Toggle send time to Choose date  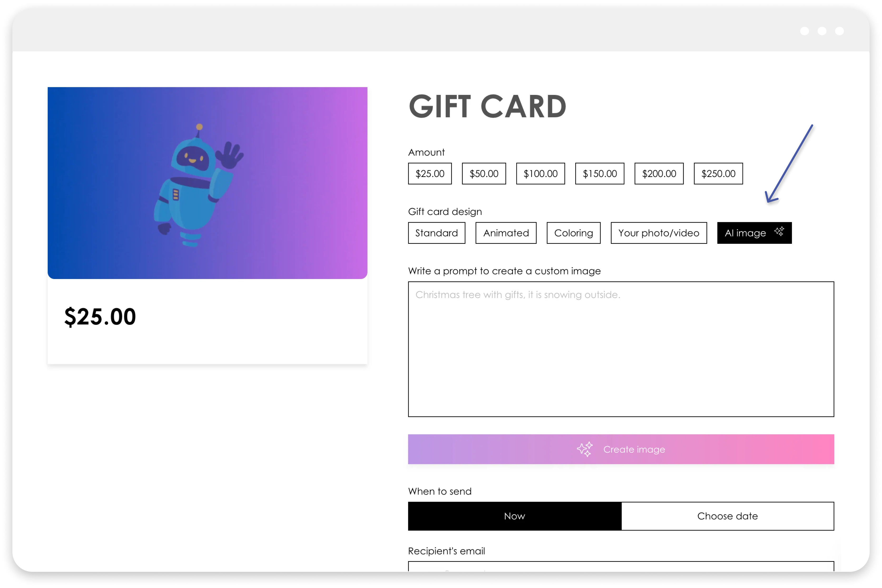[727, 516]
